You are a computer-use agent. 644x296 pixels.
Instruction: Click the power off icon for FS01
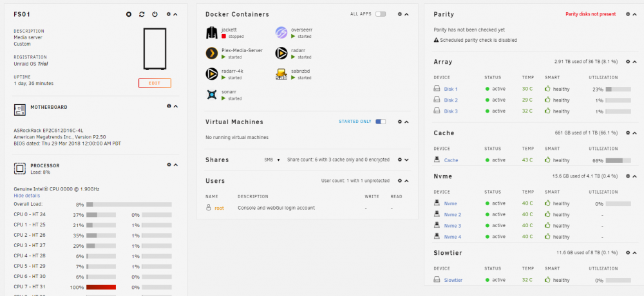point(155,14)
